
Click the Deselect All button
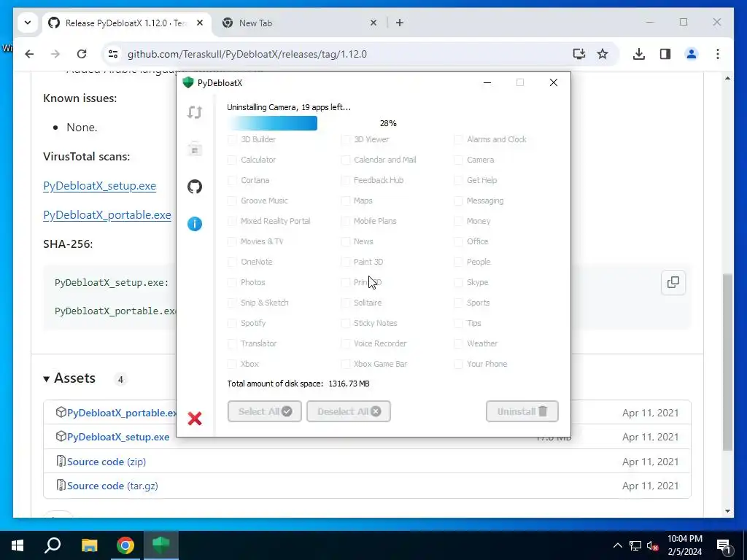(349, 411)
